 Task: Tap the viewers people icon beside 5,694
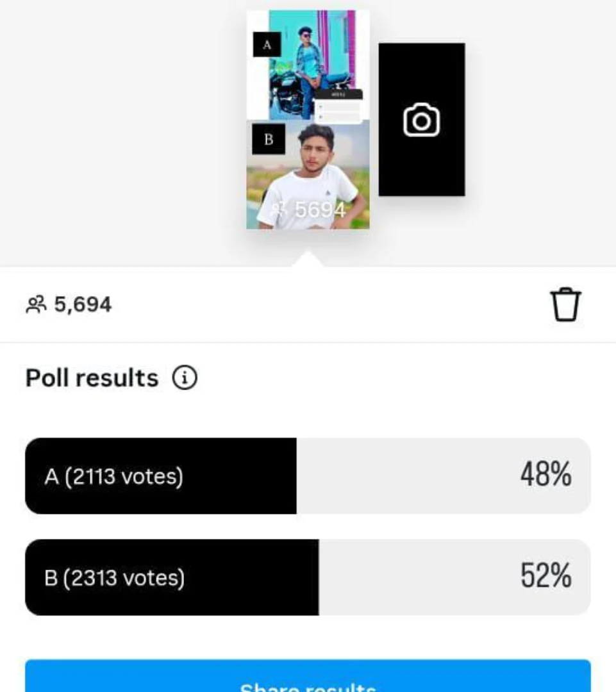click(x=36, y=304)
